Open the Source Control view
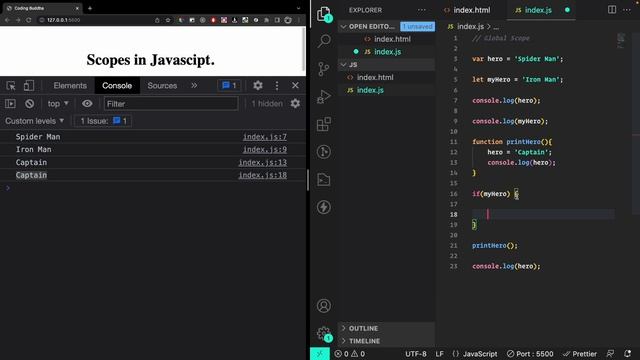 pos(323,69)
